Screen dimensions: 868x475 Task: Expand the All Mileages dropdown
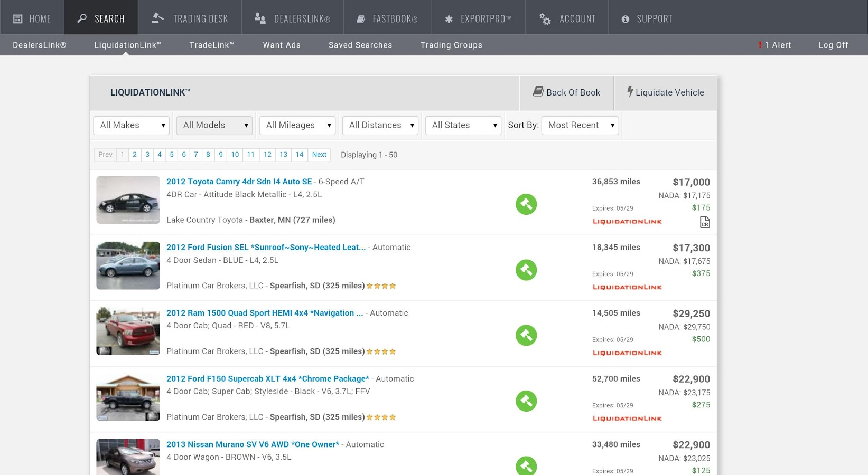click(x=297, y=125)
